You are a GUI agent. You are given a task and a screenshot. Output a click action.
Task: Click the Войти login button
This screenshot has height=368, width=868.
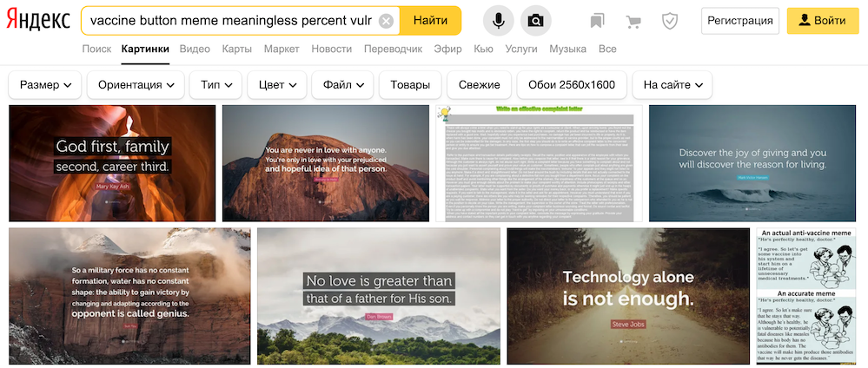pos(823,21)
